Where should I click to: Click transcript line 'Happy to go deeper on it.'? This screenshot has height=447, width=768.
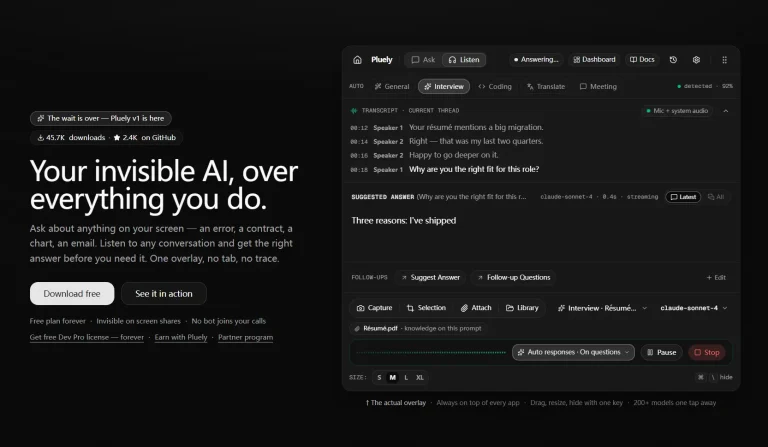pos(454,155)
